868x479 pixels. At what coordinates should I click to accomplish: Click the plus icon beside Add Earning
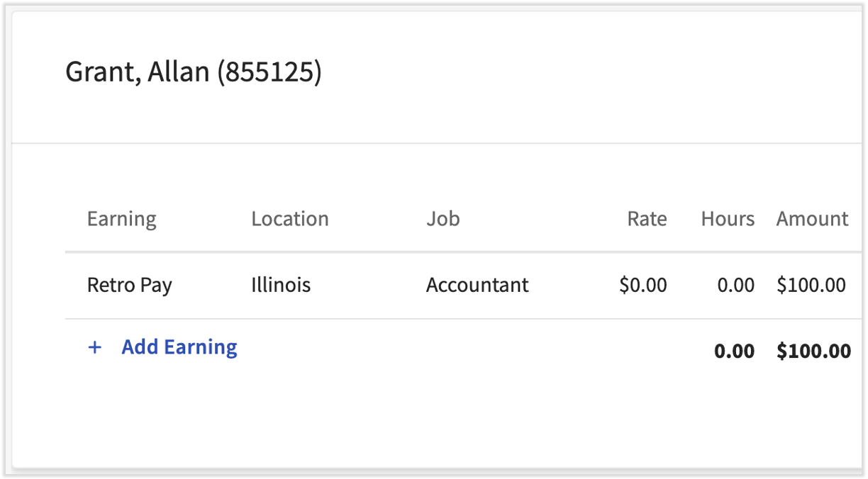coord(95,347)
